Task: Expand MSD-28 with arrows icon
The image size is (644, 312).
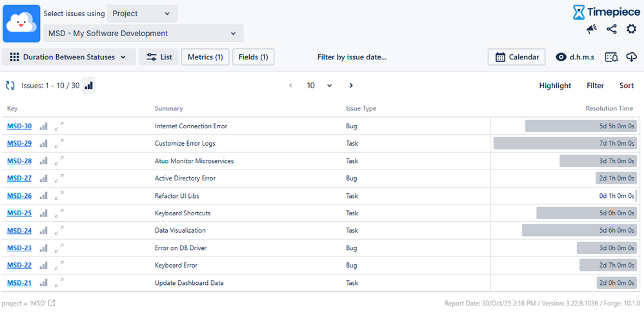Action: pyautogui.click(x=59, y=161)
